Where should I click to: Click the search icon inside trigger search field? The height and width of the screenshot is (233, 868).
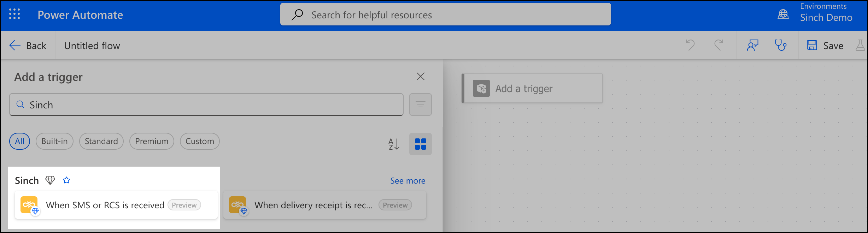[20, 104]
